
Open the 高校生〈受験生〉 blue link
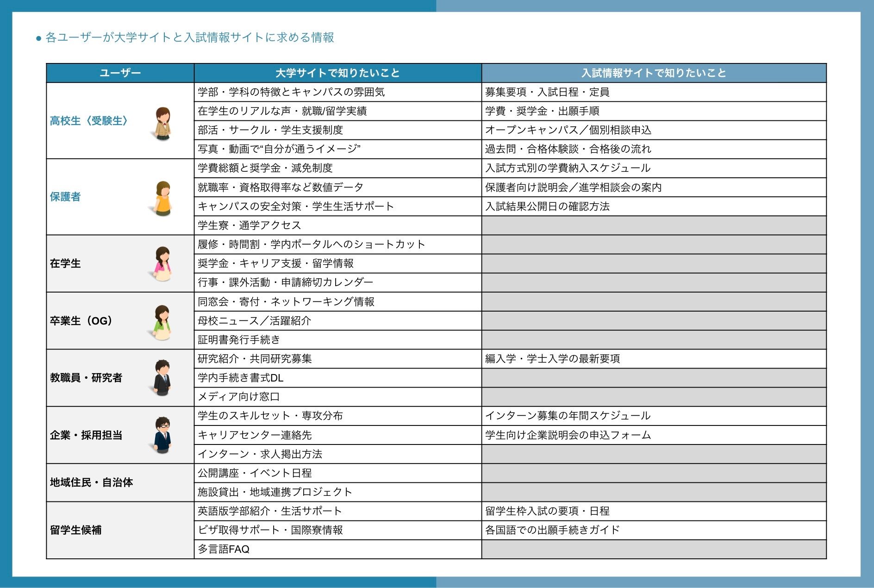tap(89, 121)
